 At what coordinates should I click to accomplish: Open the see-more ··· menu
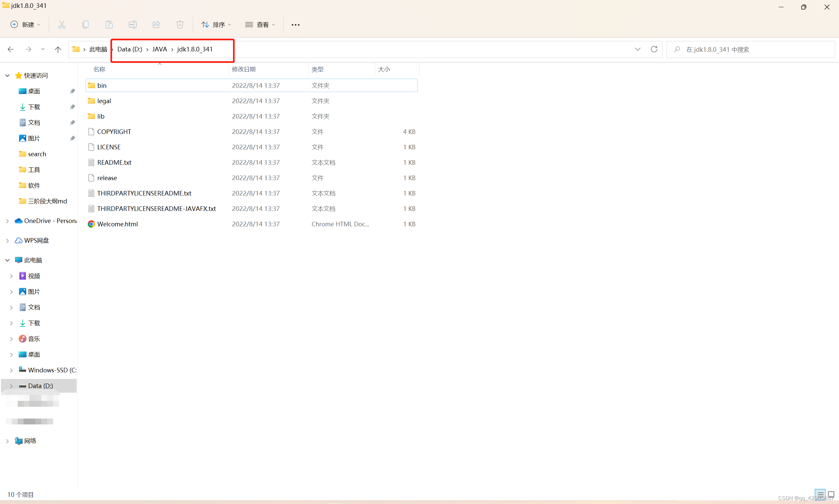[x=295, y=25]
